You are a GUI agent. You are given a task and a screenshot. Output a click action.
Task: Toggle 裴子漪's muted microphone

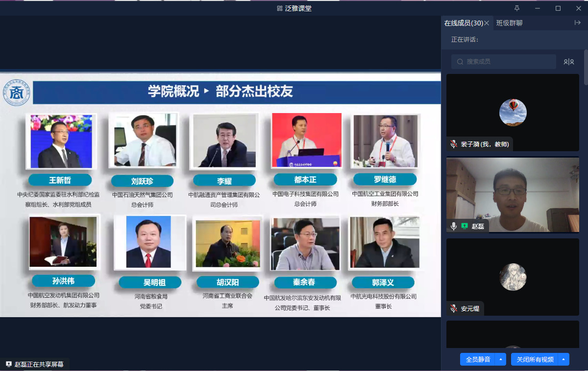click(x=454, y=144)
